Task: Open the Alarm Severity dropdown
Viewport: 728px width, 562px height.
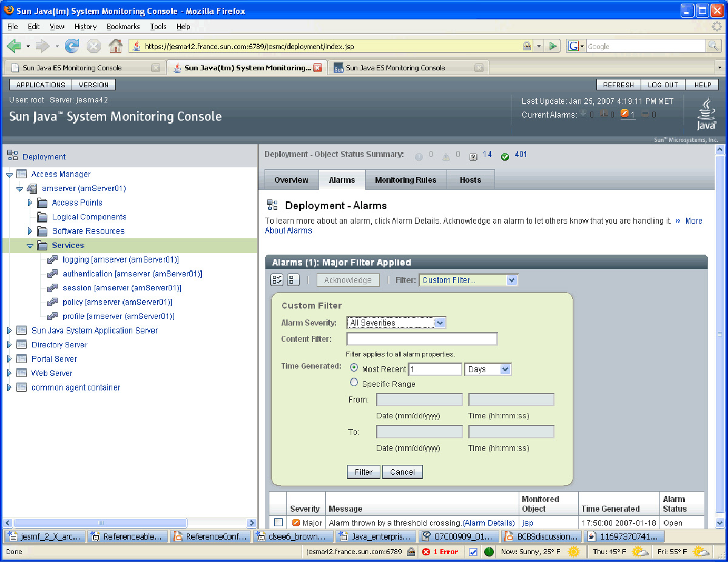Action: coord(396,323)
